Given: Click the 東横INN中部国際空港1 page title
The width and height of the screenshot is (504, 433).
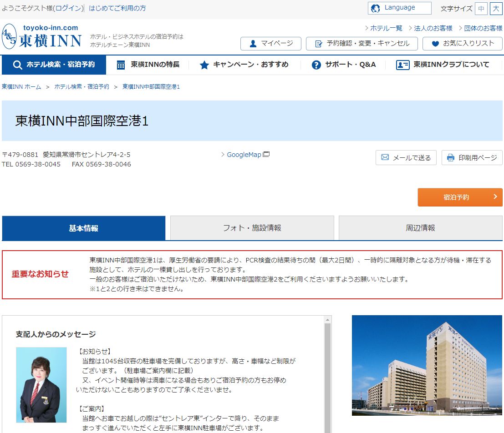Looking at the screenshot, I should coord(81,121).
